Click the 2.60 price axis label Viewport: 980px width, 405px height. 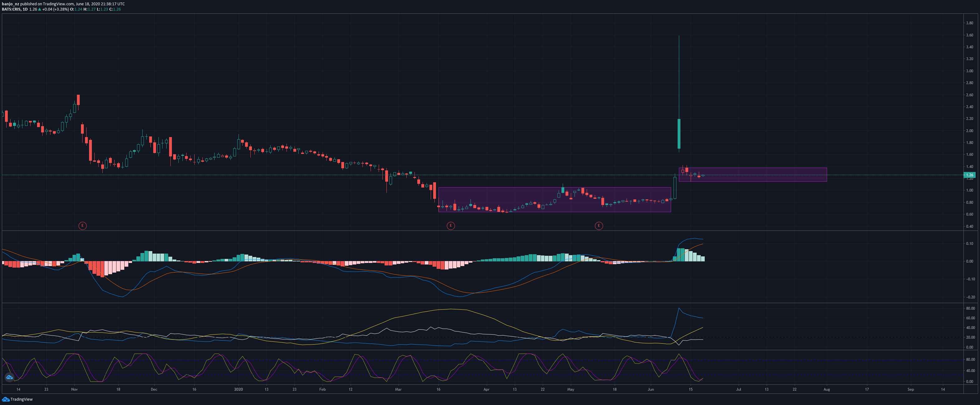969,95
